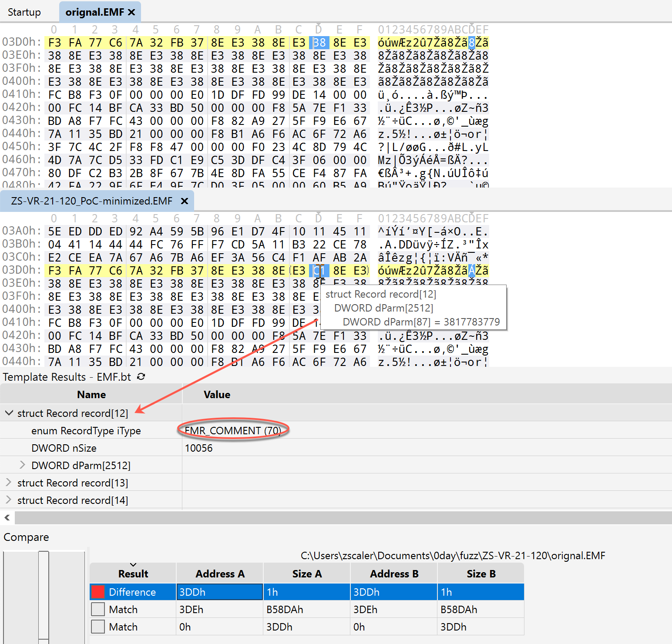Switch to the Startup tab

24,12
